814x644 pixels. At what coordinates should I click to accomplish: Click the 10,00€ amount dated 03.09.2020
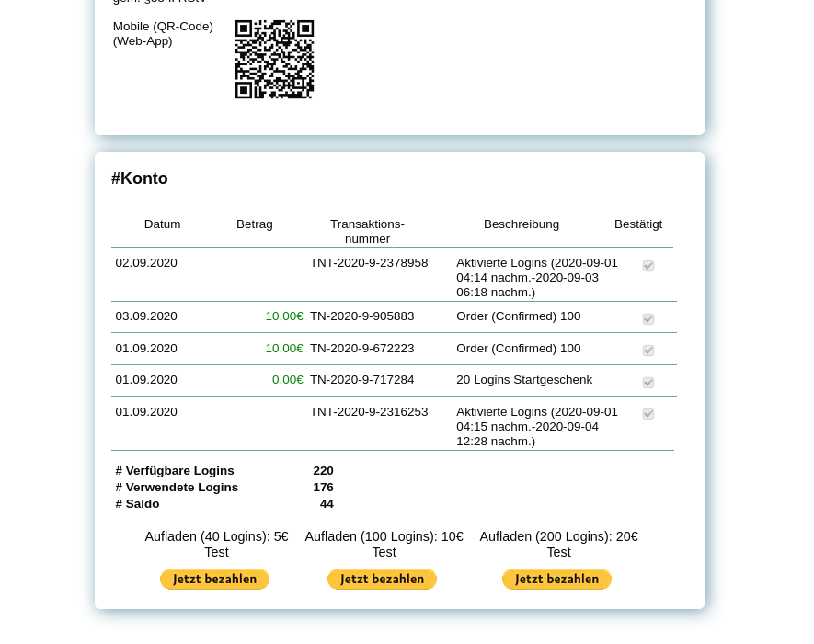283,316
